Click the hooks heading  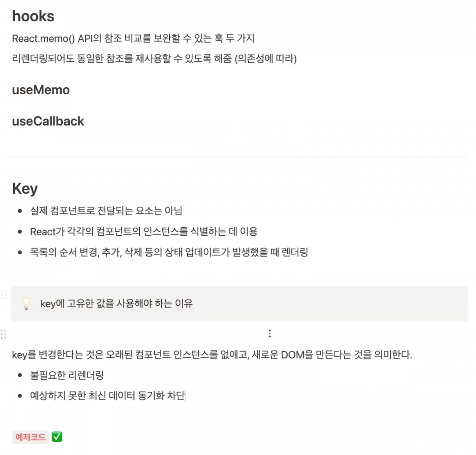click(33, 16)
